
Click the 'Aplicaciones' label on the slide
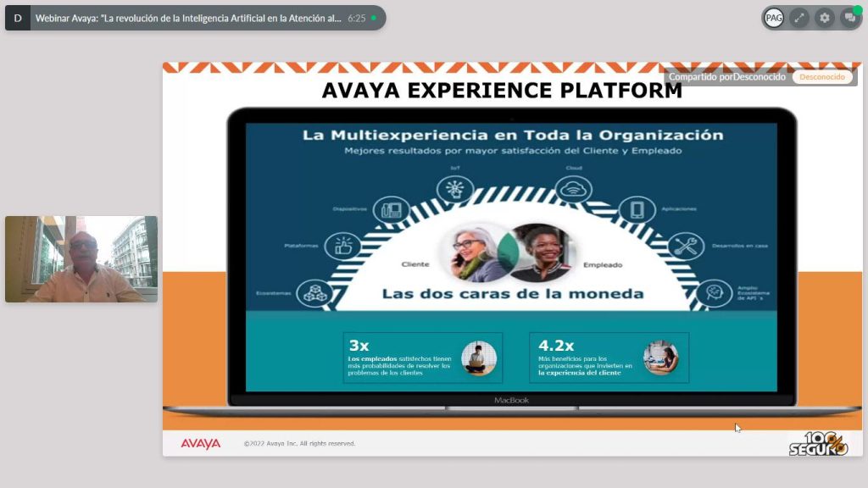pyautogui.click(x=679, y=209)
